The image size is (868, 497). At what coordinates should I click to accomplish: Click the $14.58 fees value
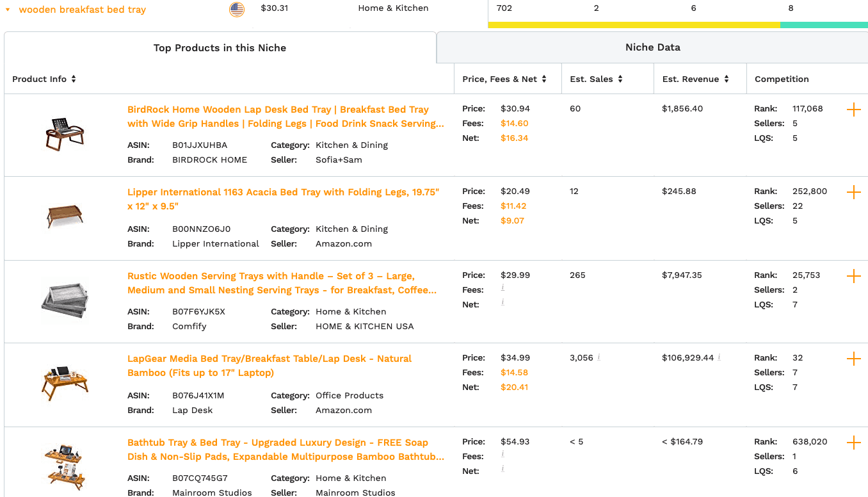coord(515,372)
